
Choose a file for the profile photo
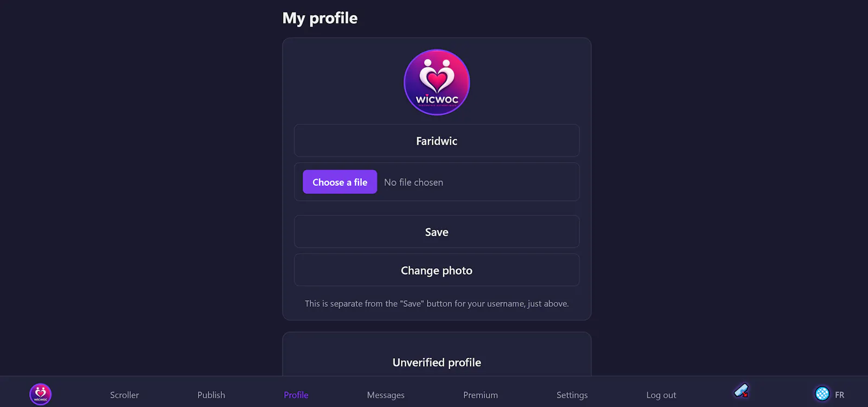340,182
